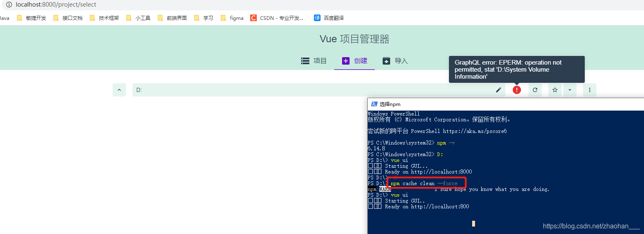
Task: Open the 百度翻译 bookmark
Action: coord(329,18)
